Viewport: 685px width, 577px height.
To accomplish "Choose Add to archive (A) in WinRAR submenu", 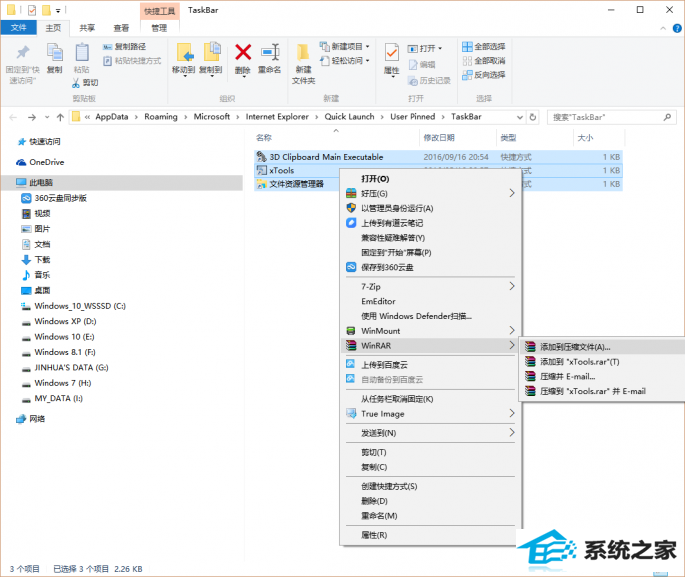I will [604, 347].
